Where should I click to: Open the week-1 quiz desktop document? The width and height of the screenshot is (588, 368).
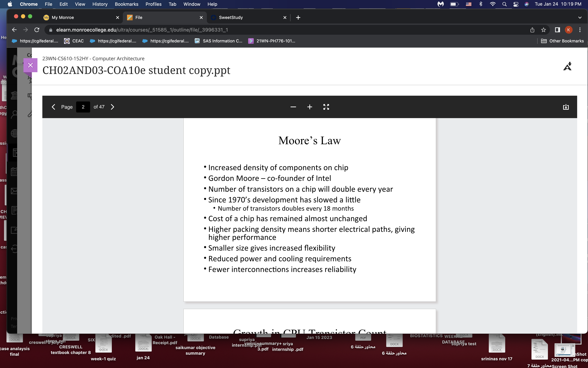[x=103, y=347]
